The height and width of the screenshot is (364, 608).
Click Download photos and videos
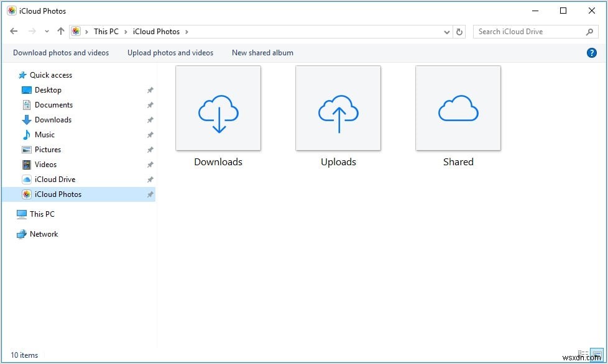[60, 53]
